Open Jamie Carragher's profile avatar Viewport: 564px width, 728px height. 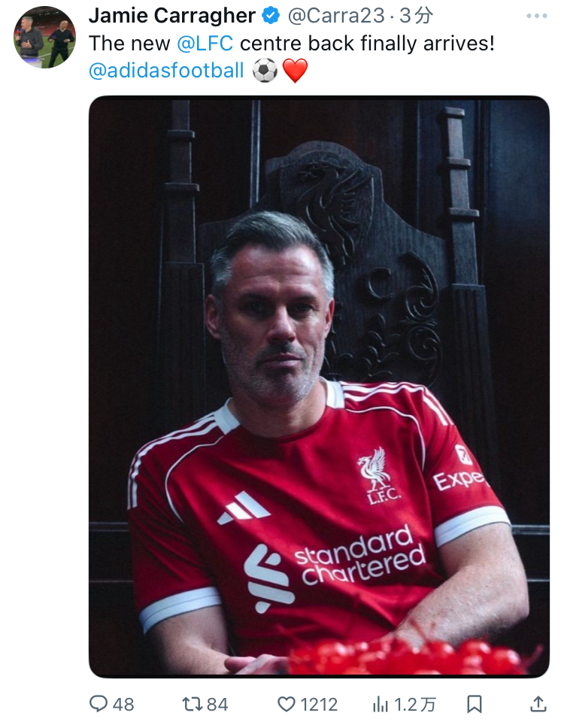44,37
